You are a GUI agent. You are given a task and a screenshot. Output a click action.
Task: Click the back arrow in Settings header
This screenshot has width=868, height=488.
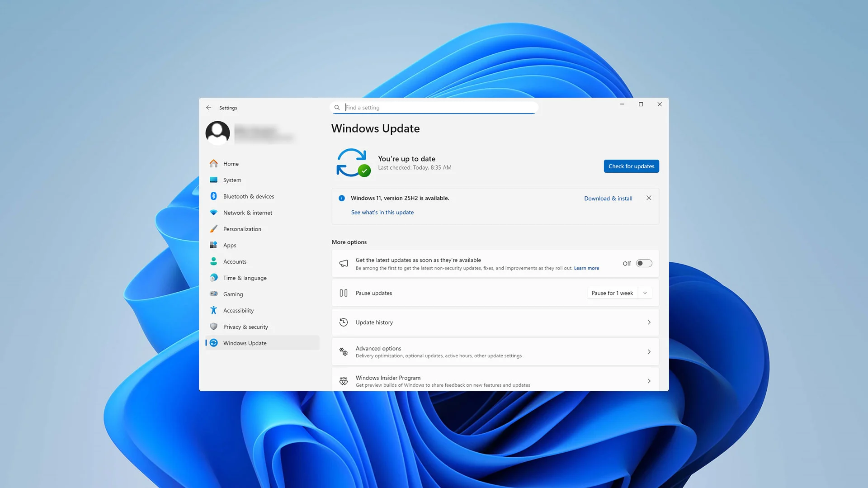(x=208, y=108)
